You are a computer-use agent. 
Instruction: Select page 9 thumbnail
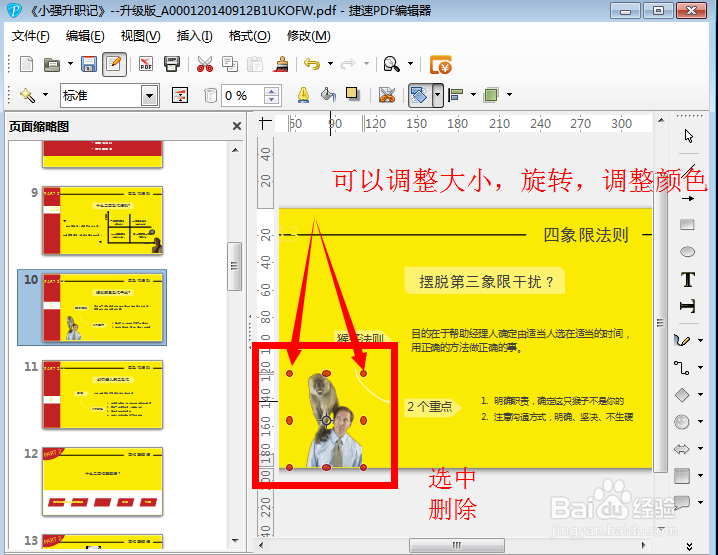pyautogui.click(x=103, y=220)
